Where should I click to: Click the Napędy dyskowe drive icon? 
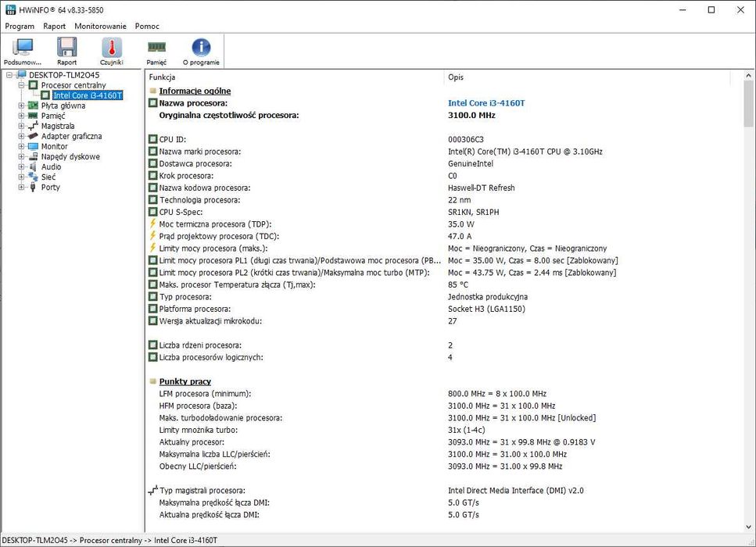(x=33, y=156)
